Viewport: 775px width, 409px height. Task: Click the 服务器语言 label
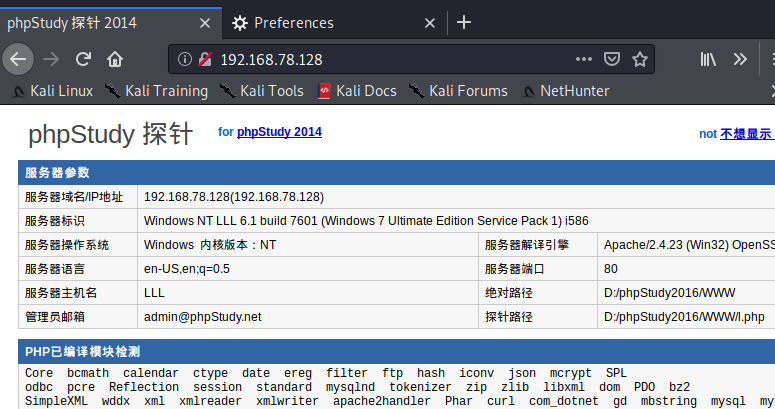(55, 269)
